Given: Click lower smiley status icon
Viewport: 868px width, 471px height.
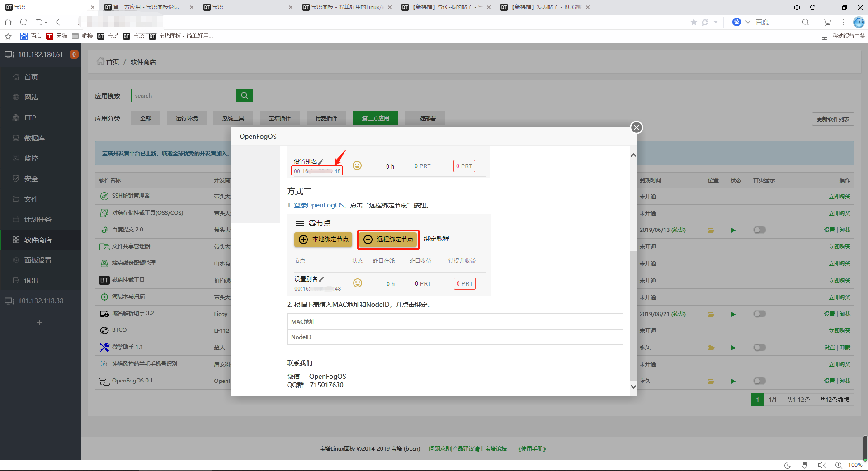Looking at the screenshot, I should (358, 283).
